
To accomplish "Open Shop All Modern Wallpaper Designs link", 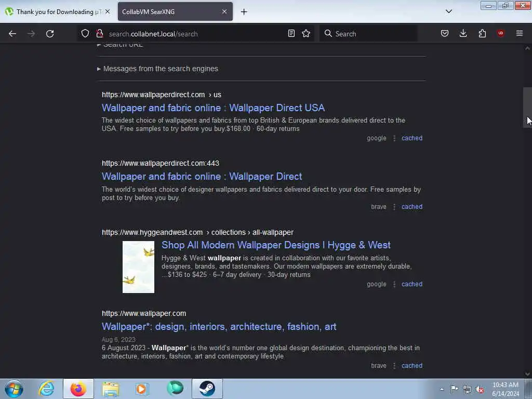I will point(276,245).
